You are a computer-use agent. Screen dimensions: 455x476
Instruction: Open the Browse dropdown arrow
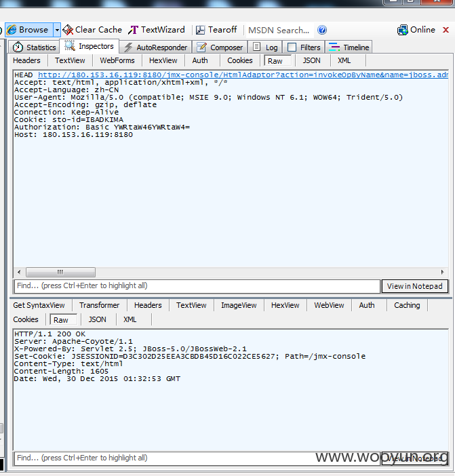pos(57,30)
